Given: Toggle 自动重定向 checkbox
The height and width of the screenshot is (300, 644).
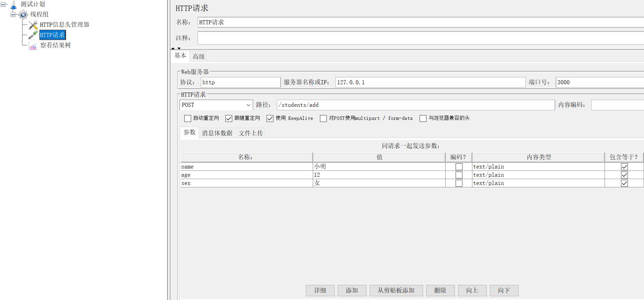Looking at the screenshot, I should tap(188, 118).
